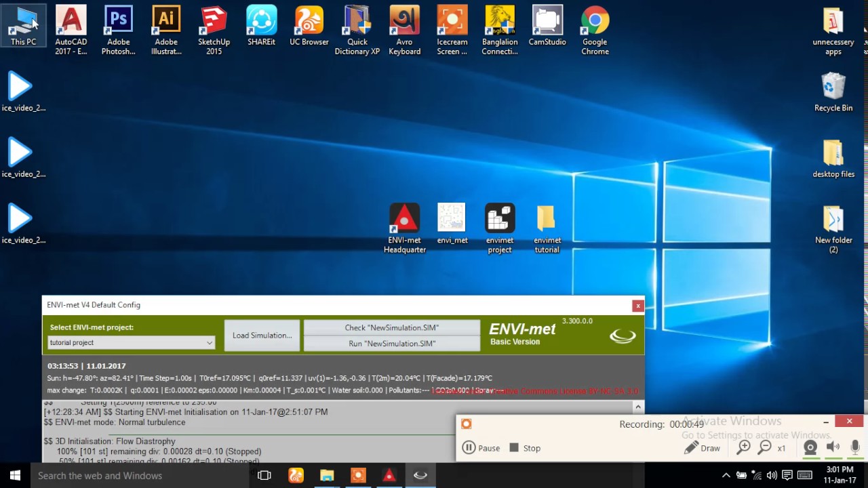Click the envi_met file on the desktop
The image size is (868, 488).
click(452, 224)
